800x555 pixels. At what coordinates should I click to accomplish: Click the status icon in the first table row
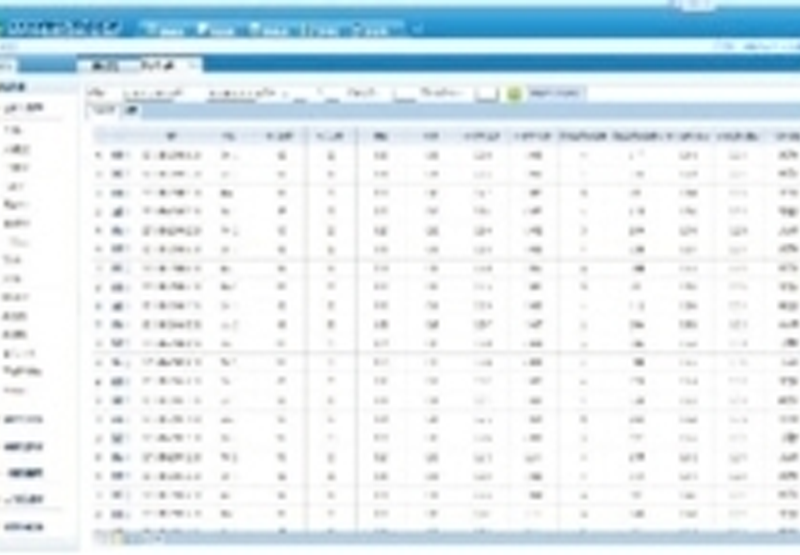pos(118,155)
